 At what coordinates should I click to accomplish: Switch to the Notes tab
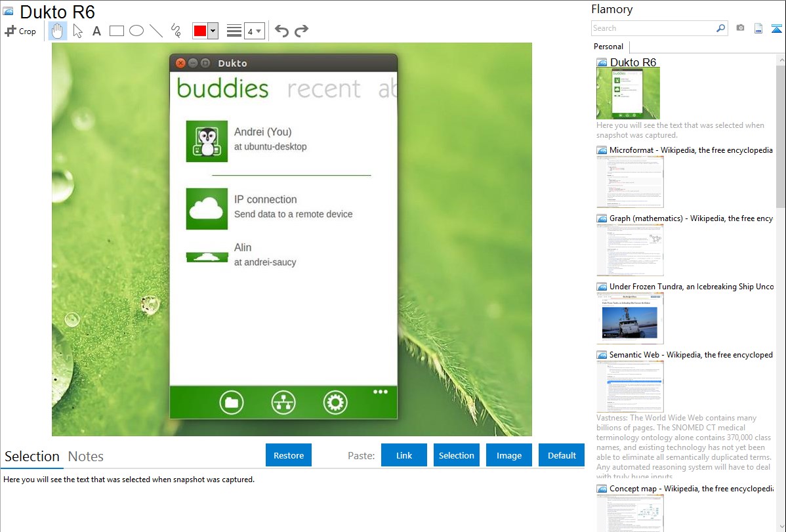(86, 457)
